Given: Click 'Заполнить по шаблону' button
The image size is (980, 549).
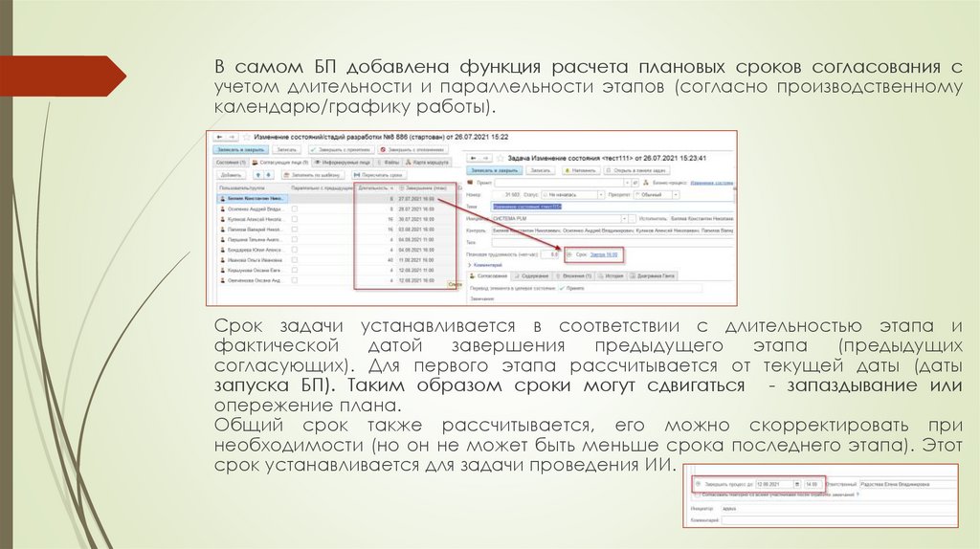Looking at the screenshot, I should click(311, 175).
